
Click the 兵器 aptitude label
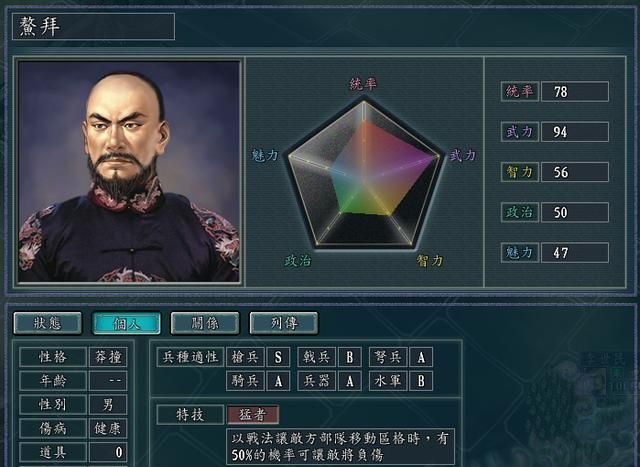pos(317,381)
